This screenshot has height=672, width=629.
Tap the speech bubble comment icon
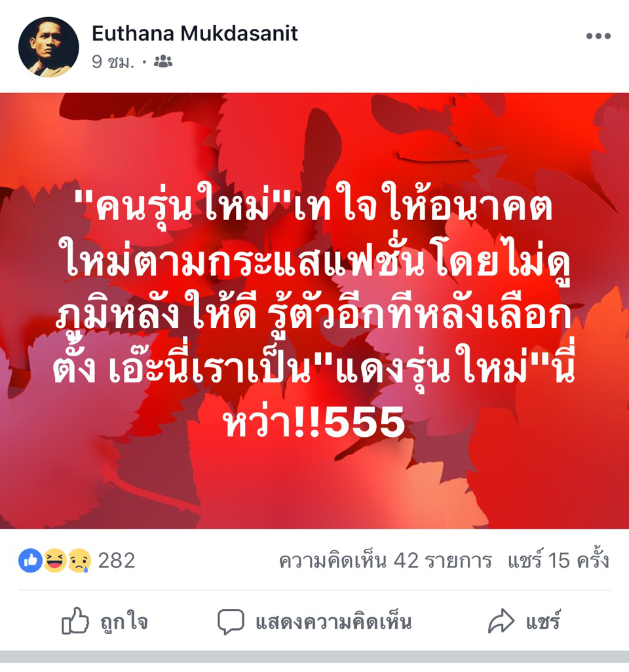(231, 622)
